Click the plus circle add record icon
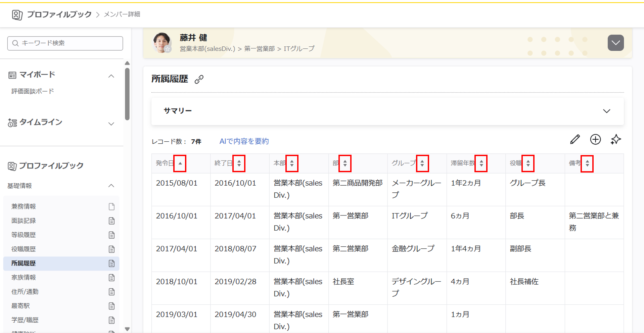Image resolution: width=644 pixels, height=333 pixels. tap(595, 140)
